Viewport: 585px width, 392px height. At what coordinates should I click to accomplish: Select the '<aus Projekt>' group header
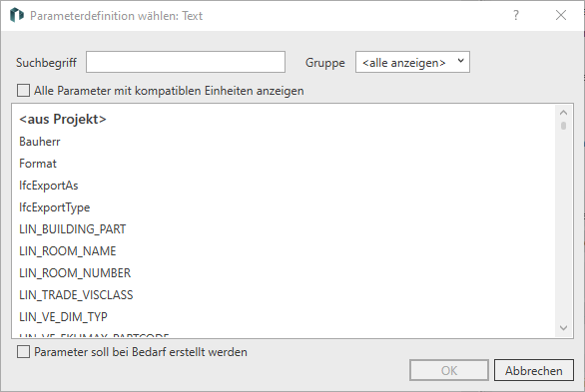point(63,120)
